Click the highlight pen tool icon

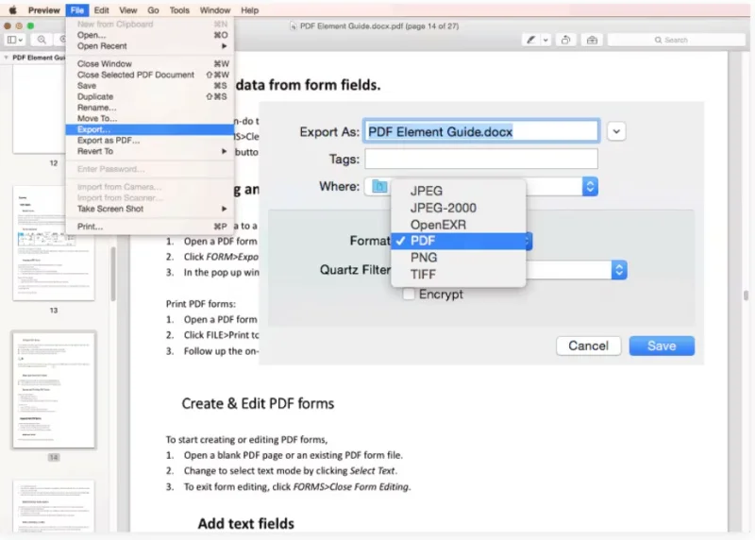pyautogui.click(x=530, y=40)
